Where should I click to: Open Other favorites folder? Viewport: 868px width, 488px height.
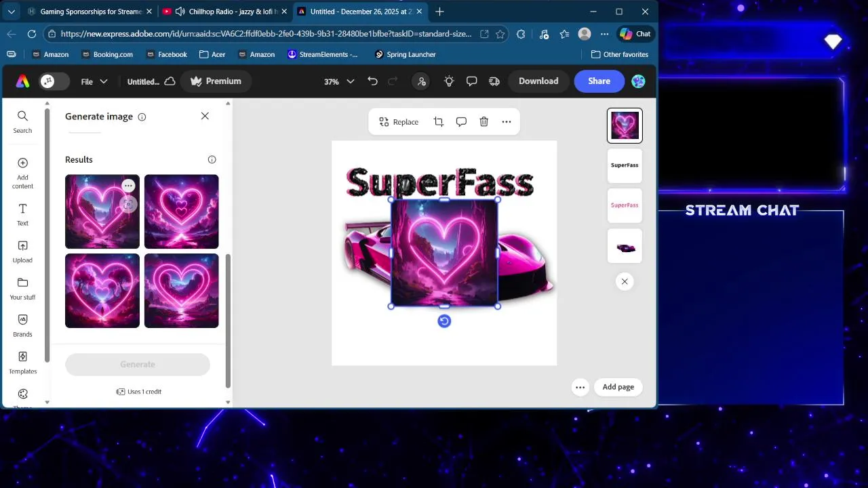pyautogui.click(x=620, y=54)
